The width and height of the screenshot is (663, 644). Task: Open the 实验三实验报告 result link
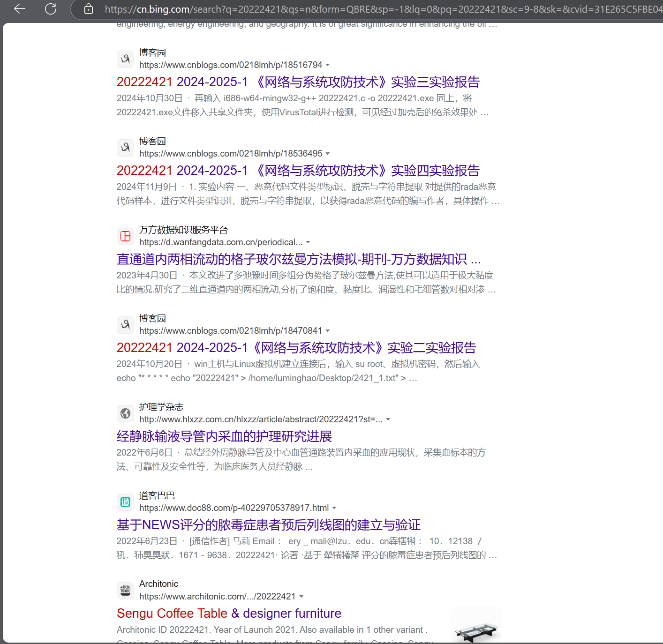pos(297,82)
